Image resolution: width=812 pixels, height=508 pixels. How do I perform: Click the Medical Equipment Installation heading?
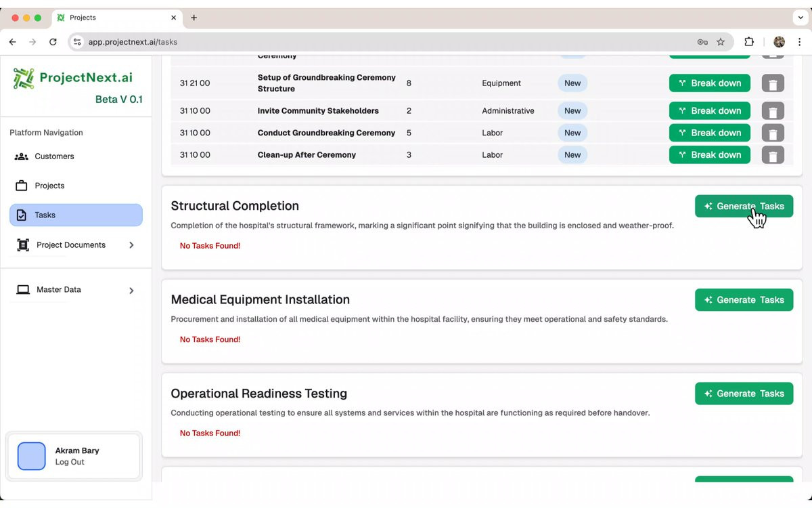[260, 299]
